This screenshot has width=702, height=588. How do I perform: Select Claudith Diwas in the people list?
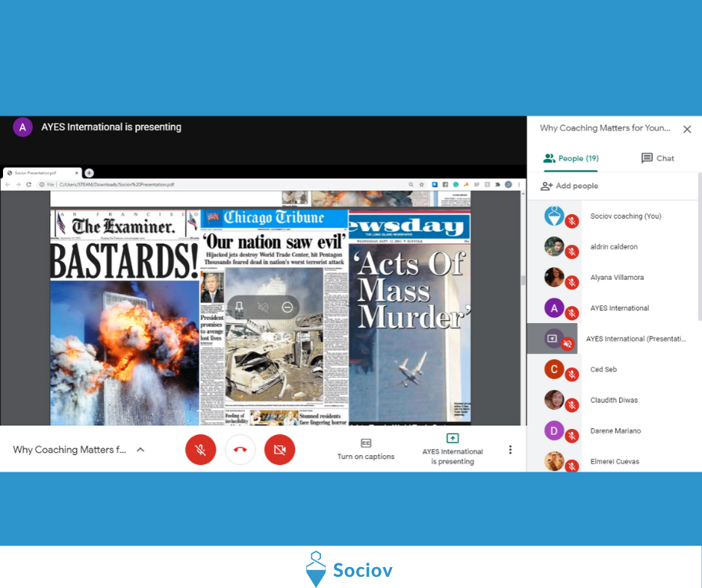[x=612, y=400]
